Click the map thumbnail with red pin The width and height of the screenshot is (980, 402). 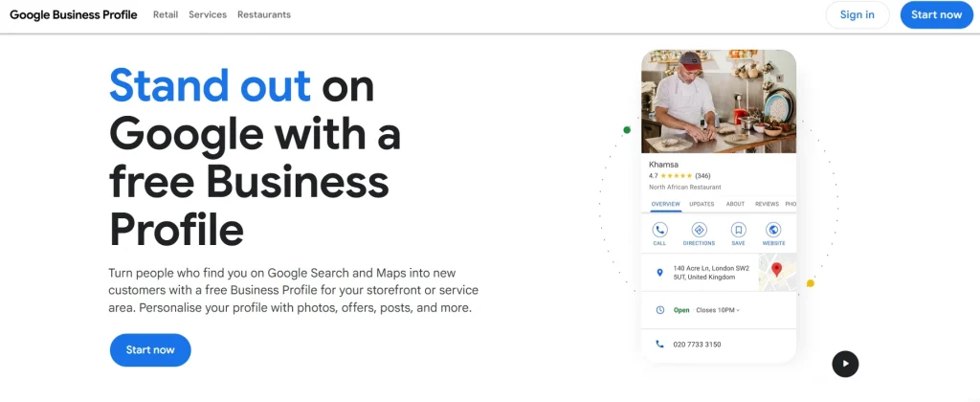[x=777, y=273]
